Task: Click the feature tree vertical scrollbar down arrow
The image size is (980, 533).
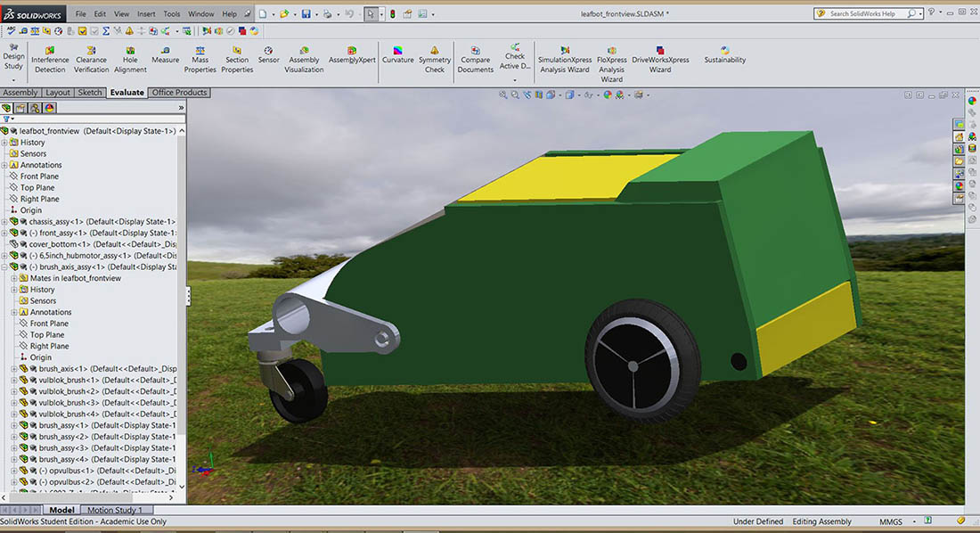Action: tap(182, 486)
